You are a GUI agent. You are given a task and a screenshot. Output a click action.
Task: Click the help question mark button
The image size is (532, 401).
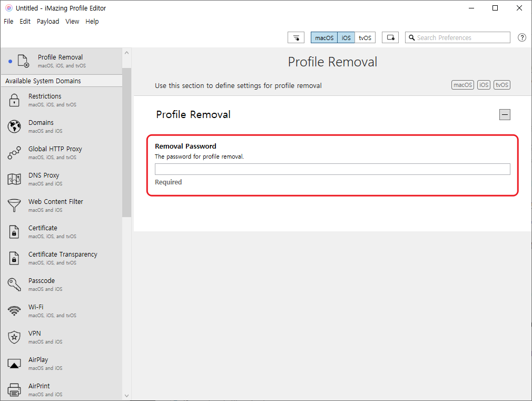coord(521,37)
